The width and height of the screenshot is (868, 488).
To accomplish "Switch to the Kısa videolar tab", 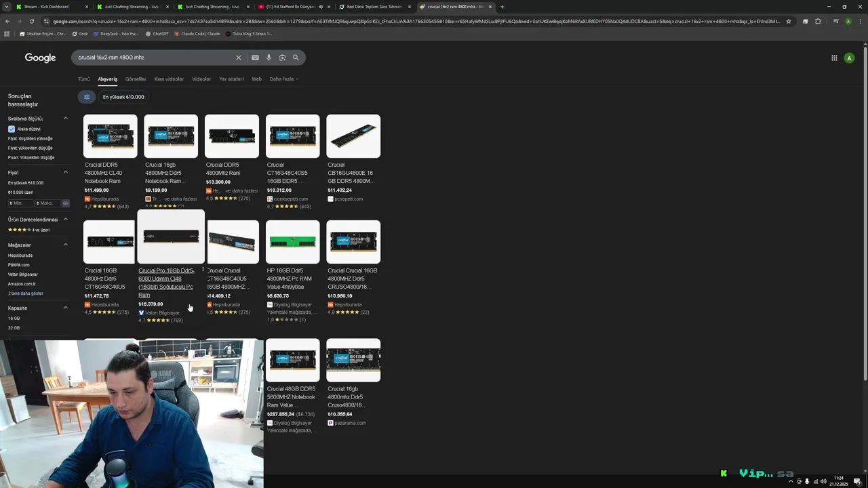I will [169, 79].
